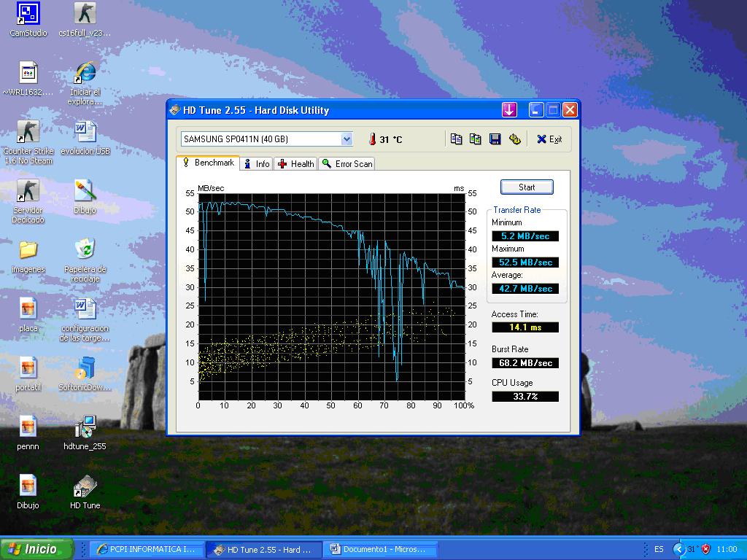Click the Exit button in HD Tune
Screen dimensions: 747x560
pyautogui.click(x=549, y=139)
